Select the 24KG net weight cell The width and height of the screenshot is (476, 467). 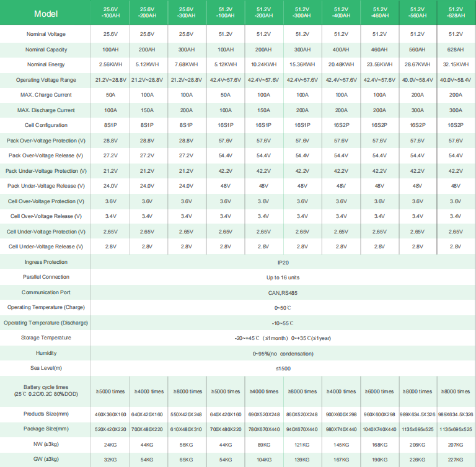pos(110,445)
